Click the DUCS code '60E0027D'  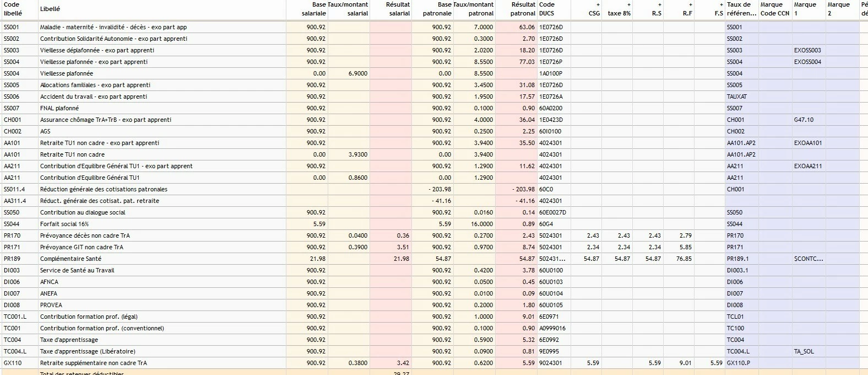554,212
